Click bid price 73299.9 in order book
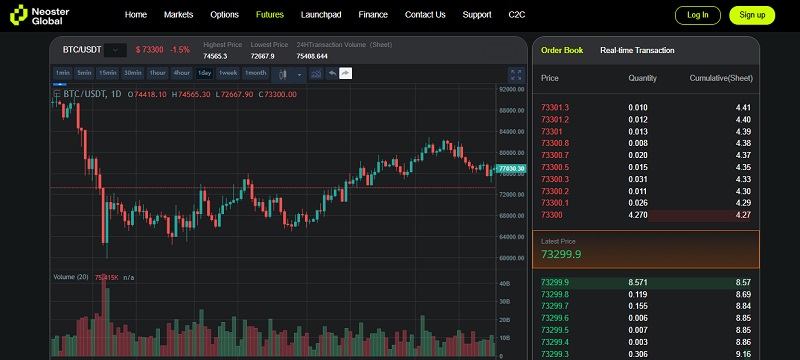The height and width of the screenshot is (360, 800). pyautogui.click(x=555, y=282)
